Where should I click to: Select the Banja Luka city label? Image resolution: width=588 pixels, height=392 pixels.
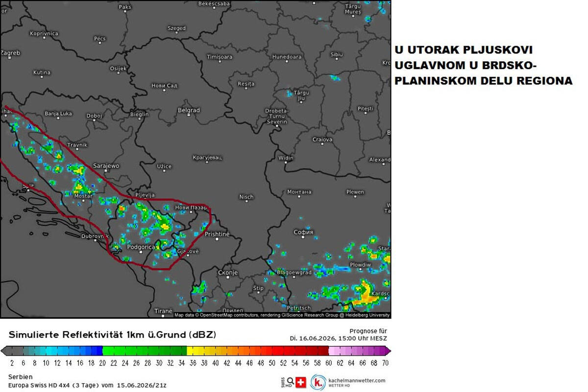(58, 113)
